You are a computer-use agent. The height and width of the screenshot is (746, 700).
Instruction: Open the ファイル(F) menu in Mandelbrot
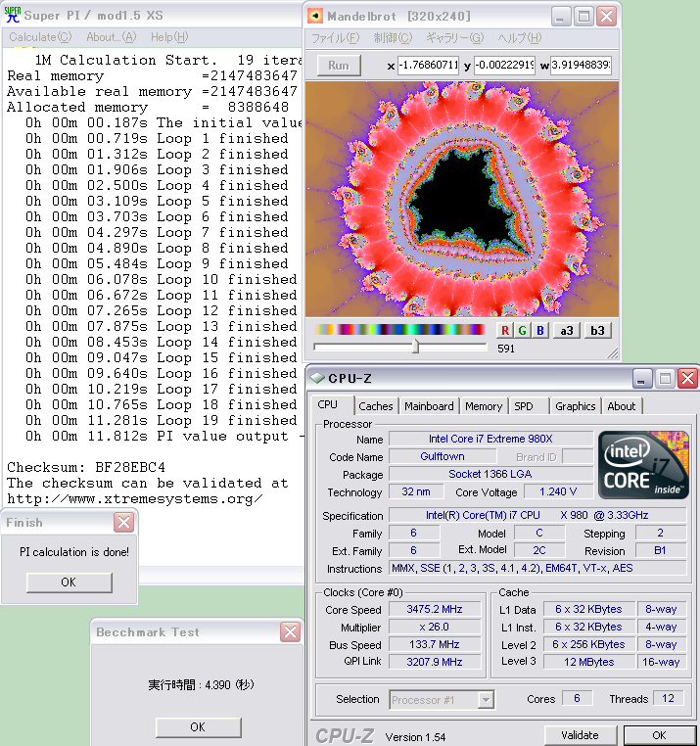[336, 38]
